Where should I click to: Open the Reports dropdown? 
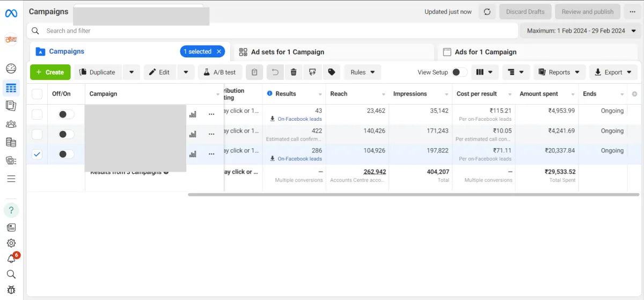pyautogui.click(x=560, y=72)
